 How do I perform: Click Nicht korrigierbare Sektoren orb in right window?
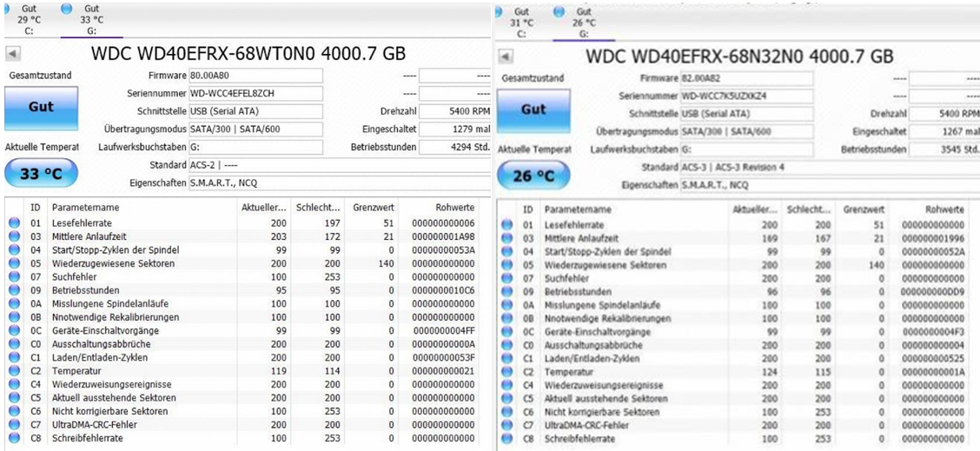click(507, 412)
